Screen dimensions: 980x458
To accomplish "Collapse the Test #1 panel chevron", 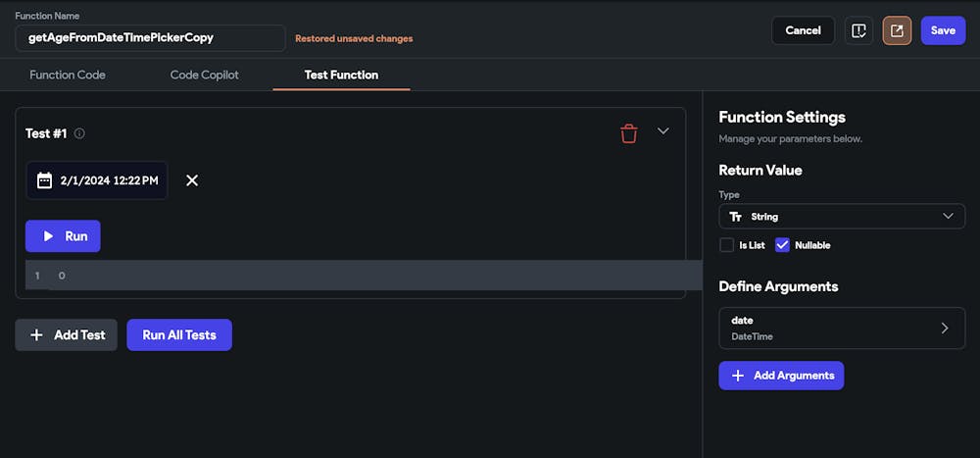I will (663, 131).
